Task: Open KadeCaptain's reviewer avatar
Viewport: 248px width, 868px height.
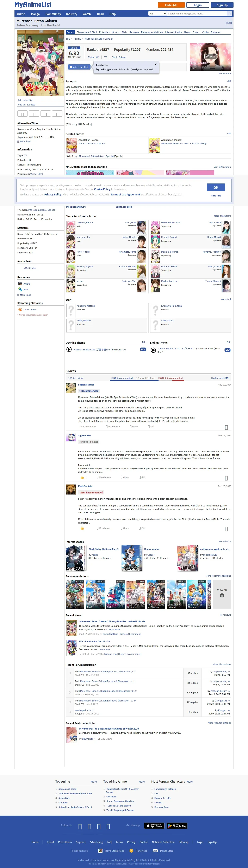Action: pos(71,490)
